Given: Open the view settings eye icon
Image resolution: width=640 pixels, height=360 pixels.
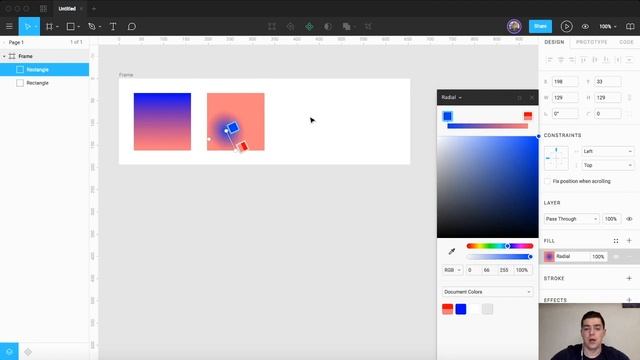Looking at the screenshot, I should (x=585, y=27).
